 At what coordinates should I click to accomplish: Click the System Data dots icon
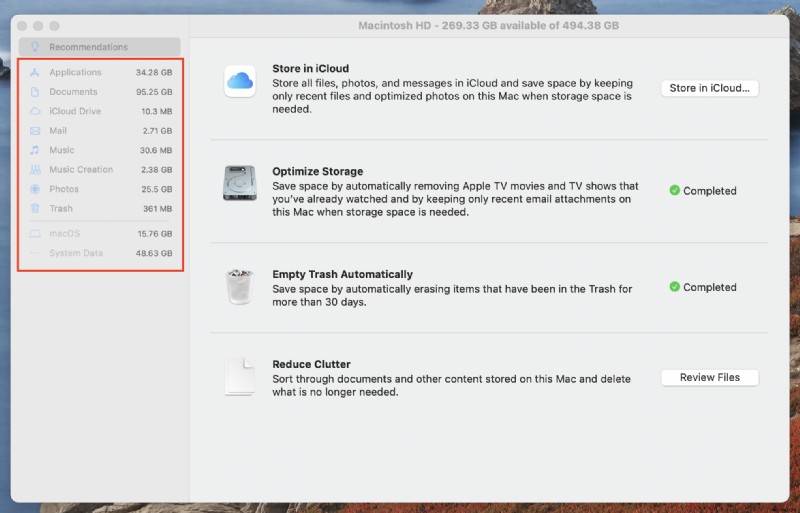[35, 253]
